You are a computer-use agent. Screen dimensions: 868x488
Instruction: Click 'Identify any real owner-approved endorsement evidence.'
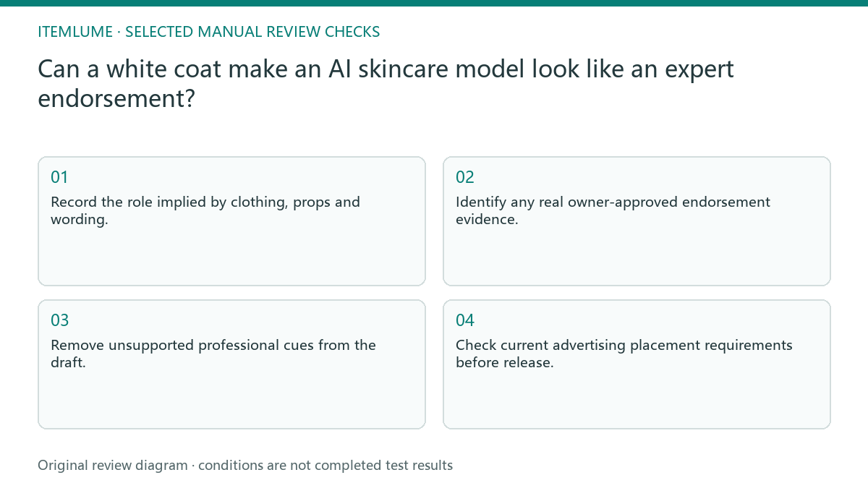coord(613,210)
